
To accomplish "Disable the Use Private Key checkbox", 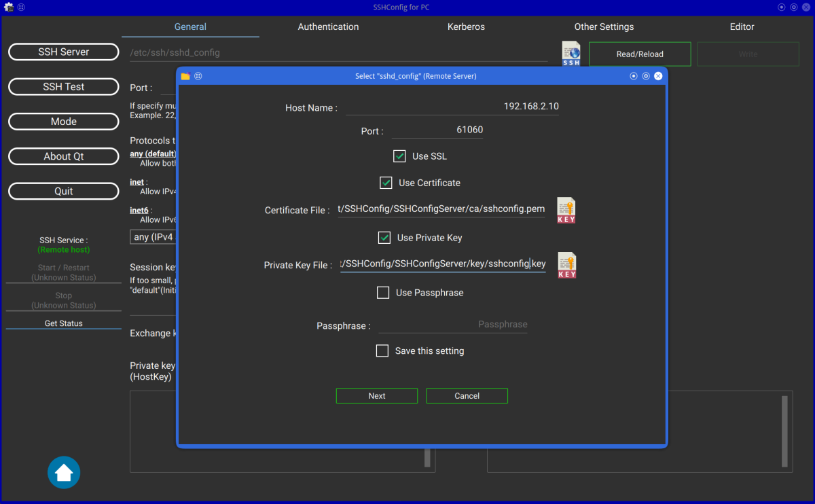I will (x=384, y=238).
